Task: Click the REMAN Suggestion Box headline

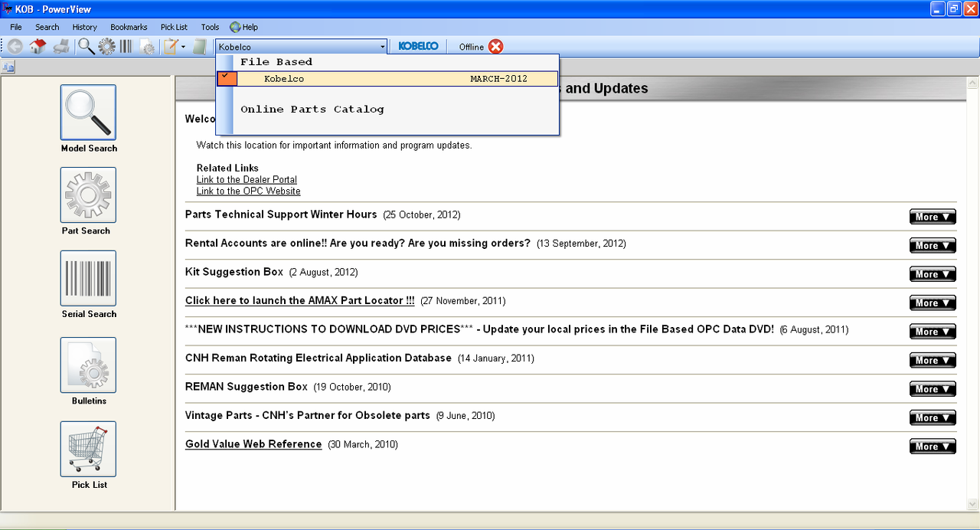Action: tap(247, 387)
